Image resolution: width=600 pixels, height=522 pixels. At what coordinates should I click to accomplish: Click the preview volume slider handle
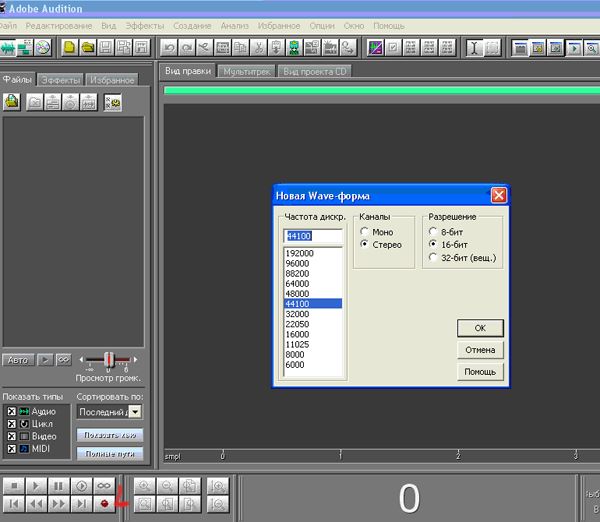pyautogui.click(x=109, y=360)
